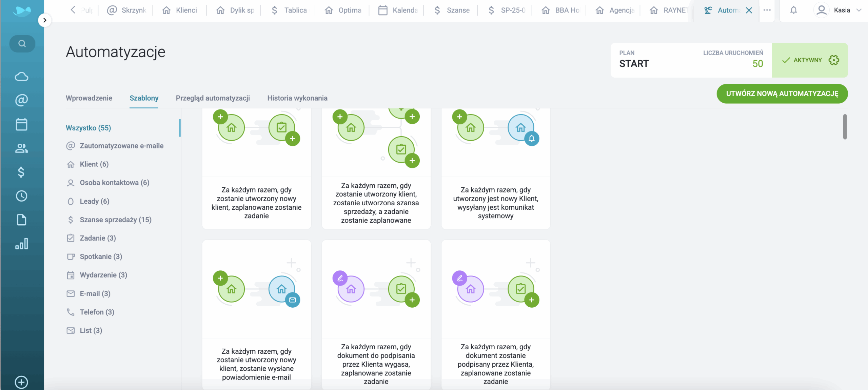Filter templates by Szanse sprzedaży (15)
This screenshot has height=390, width=868.
(x=115, y=220)
